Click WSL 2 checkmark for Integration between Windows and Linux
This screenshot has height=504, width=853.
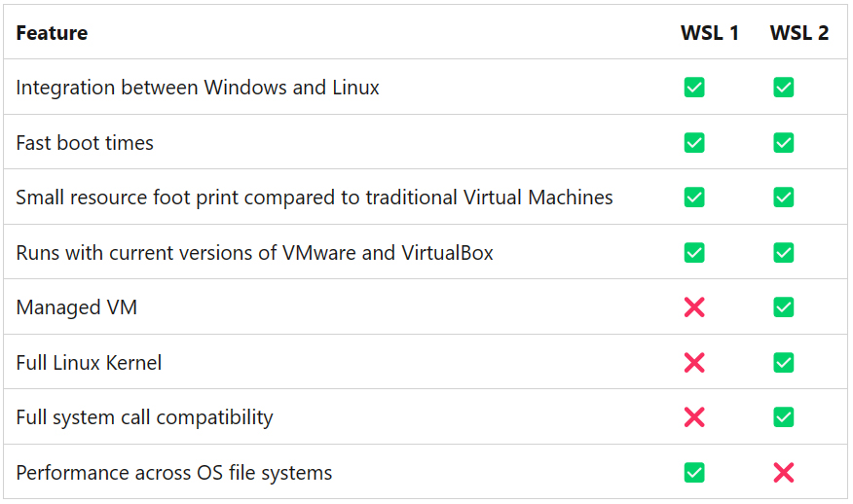pos(783,88)
